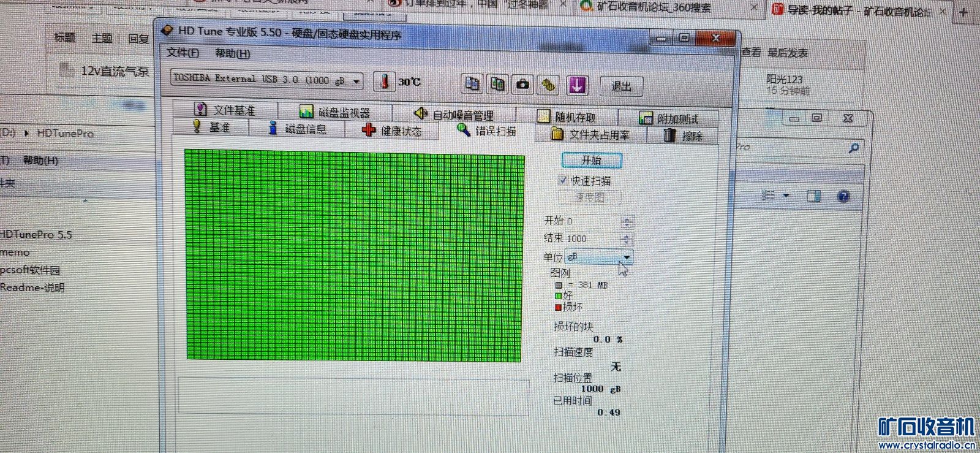The width and height of the screenshot is (980, 453).
Task: Select the 错误扫描 tab
Action: click(x=487, y=131)
